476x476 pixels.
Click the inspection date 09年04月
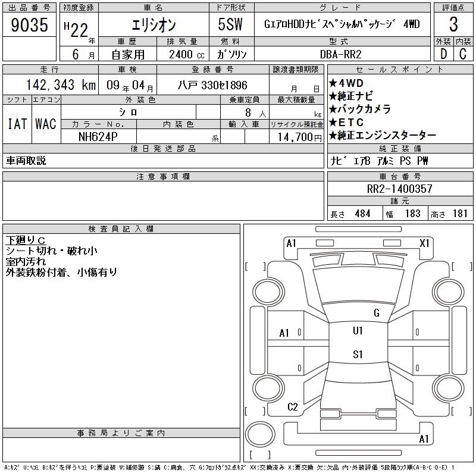click(130, 85)
